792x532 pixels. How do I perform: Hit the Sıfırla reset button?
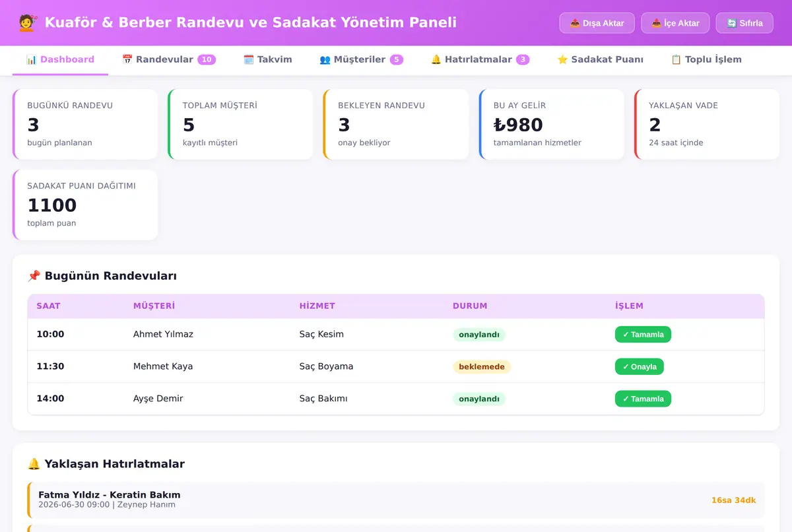tap(744, 23)
